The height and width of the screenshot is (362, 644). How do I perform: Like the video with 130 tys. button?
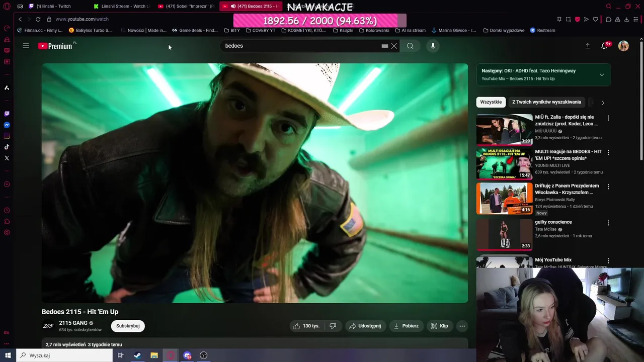pyautogui.click(x=306, y=326)
